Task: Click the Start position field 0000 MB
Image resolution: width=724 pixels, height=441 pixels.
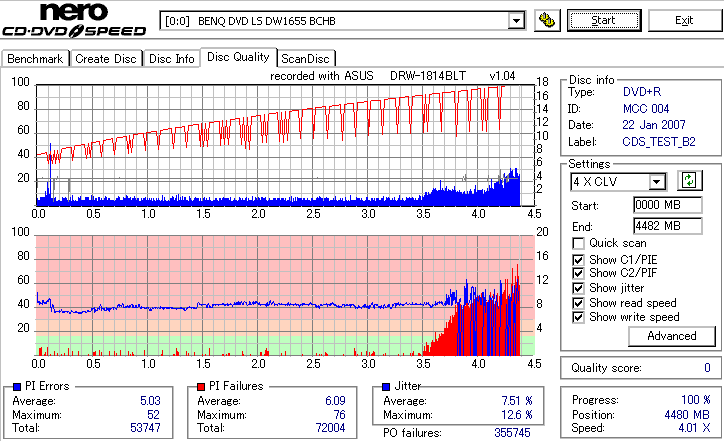Action: tap(668, 205)
